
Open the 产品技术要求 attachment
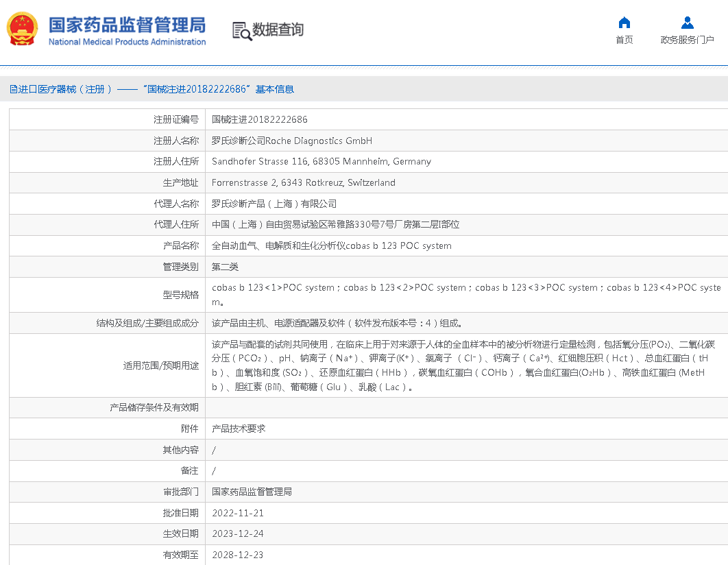click(x=236, y=428)
